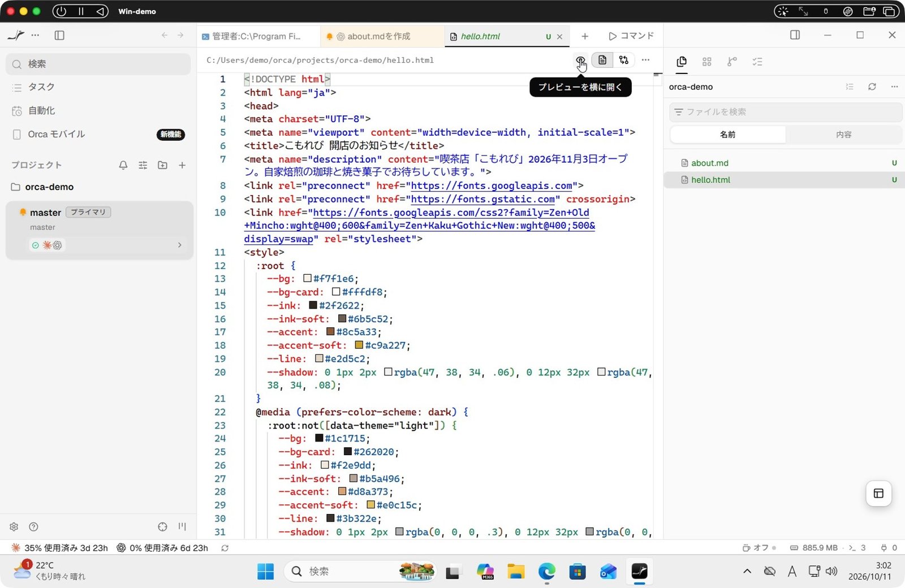Open the source control branch panel tab

[732, 62]
